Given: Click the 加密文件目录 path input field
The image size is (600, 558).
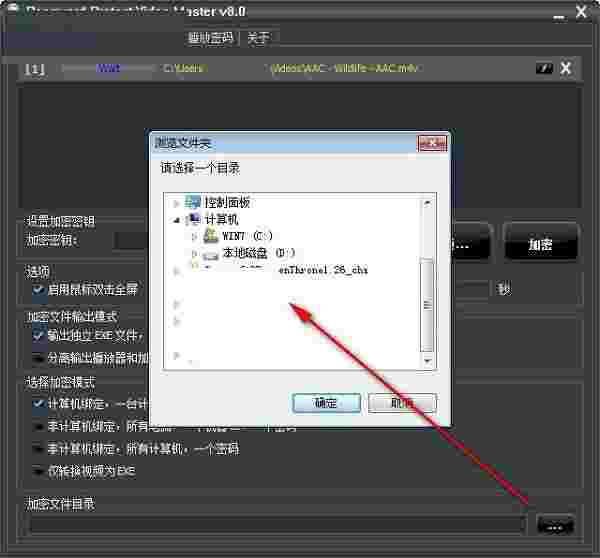Looking at the screenshot, I should pos(278,525).
